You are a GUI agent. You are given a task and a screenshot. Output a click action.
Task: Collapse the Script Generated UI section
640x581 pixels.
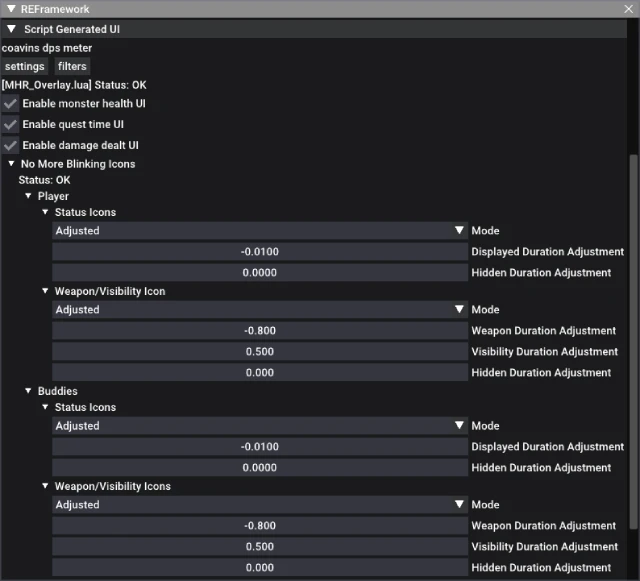point(11,29)
